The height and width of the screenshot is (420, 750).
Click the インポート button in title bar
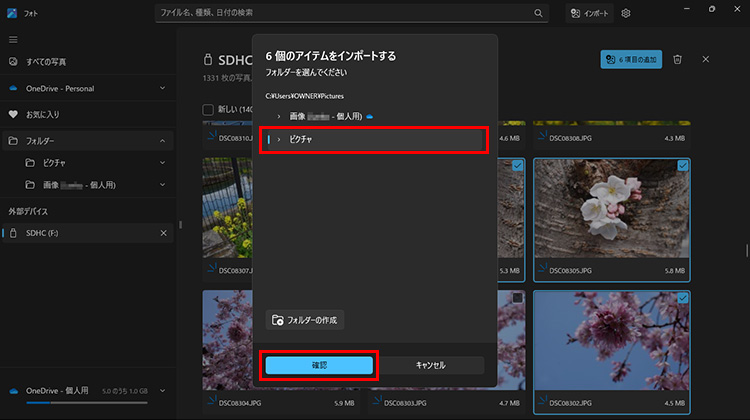(x=590, y=13)
